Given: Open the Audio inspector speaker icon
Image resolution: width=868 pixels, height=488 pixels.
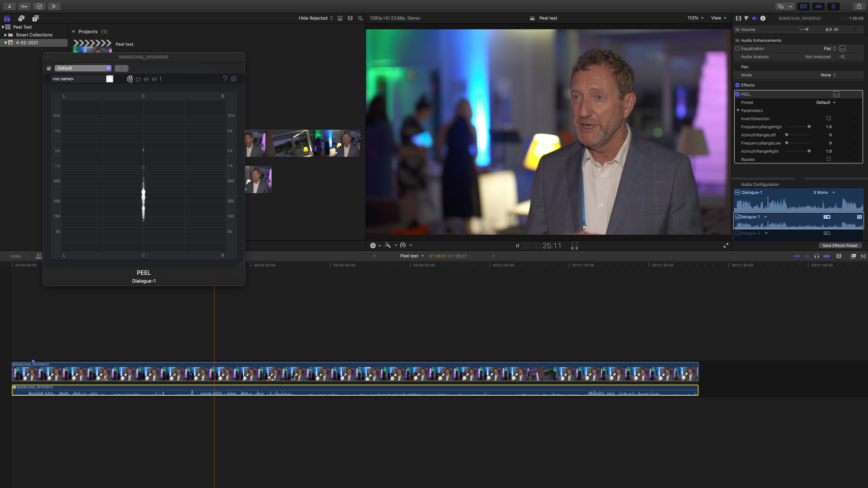Looking at the screenshot, I should pyautogui.click(x=754, y=18).
